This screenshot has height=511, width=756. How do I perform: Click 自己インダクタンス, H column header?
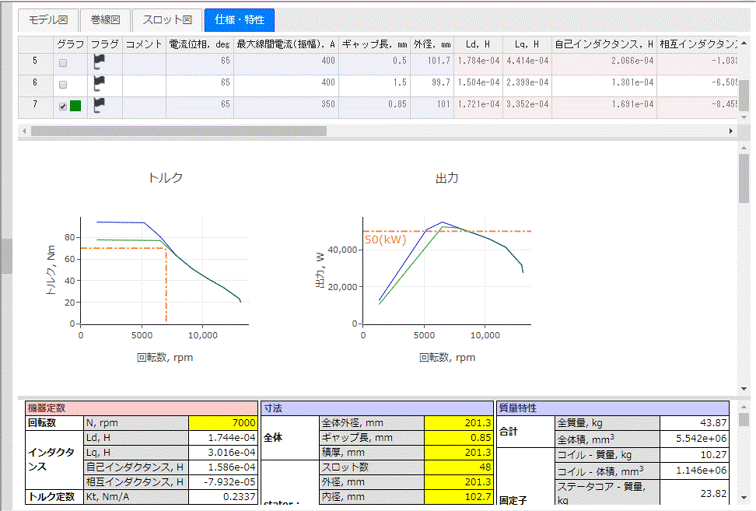604,44
